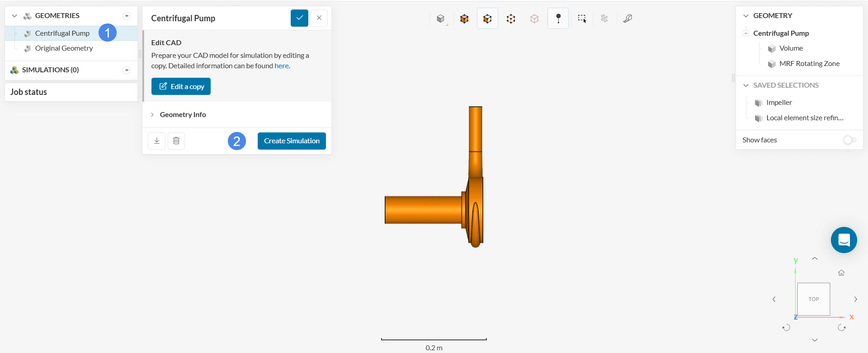868x353 pixels.
Task: Download the Centrifugal Pump geometry
Action: (156, 141)
